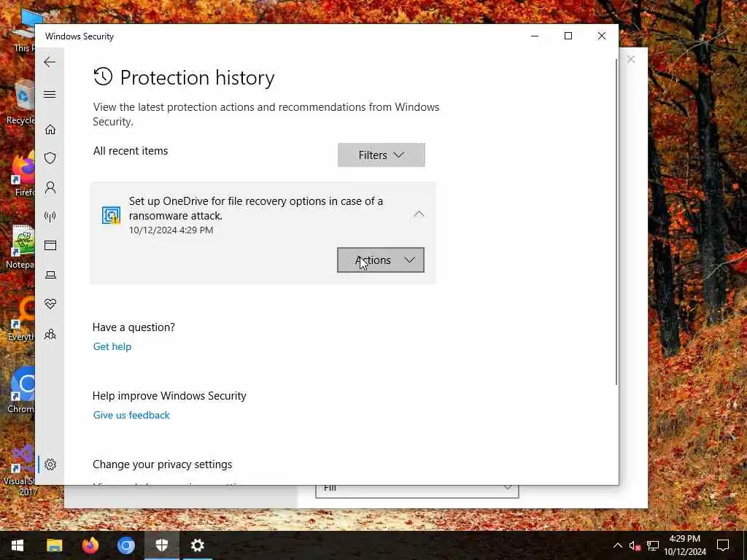
Task: Open Virus & threat protection shield icon
Action: [x=50, y=158]
